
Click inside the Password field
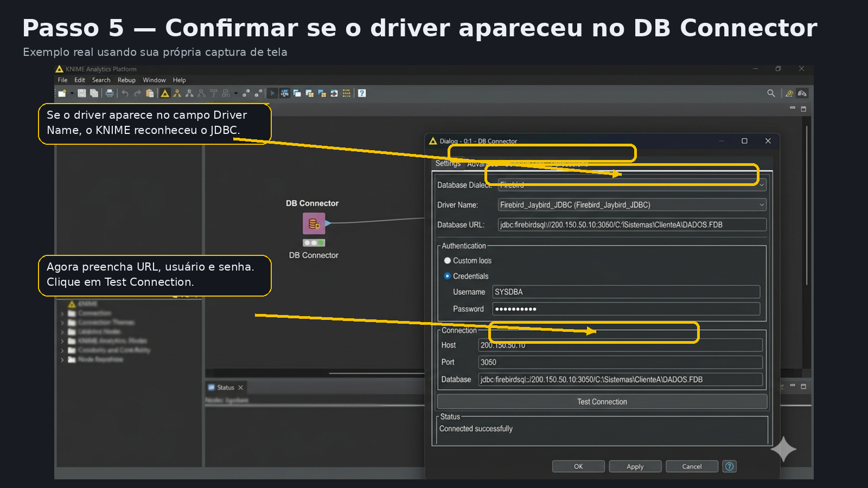pyautogui.click(x=624, y=309)
